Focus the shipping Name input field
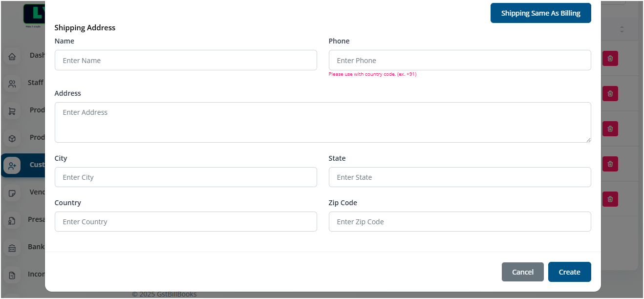Image resolution: width=644 pixels, height=299 pixels. pos(186,60)
